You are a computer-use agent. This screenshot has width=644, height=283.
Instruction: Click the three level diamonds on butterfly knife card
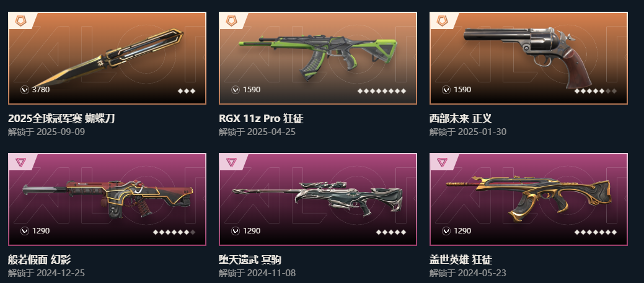click(x=187, y=91)
